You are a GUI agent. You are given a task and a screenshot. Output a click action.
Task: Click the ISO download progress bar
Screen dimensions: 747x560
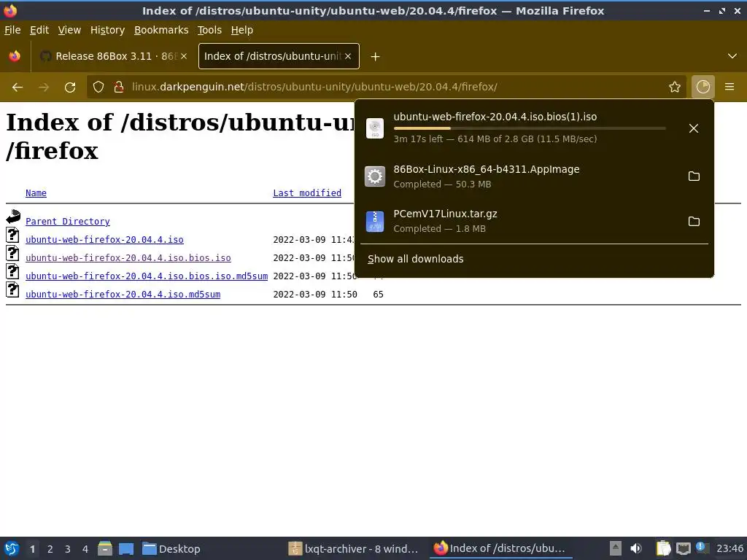(x=530, y=128)
